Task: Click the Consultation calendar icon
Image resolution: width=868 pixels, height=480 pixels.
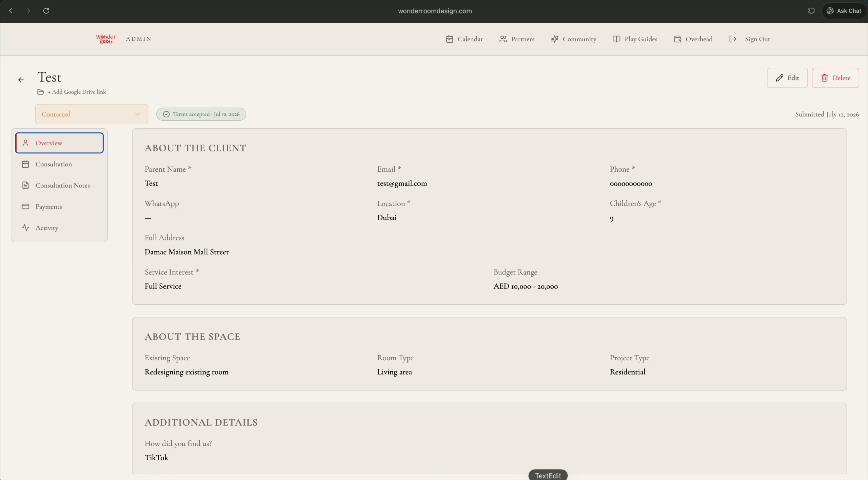Action: pos(26,164)
